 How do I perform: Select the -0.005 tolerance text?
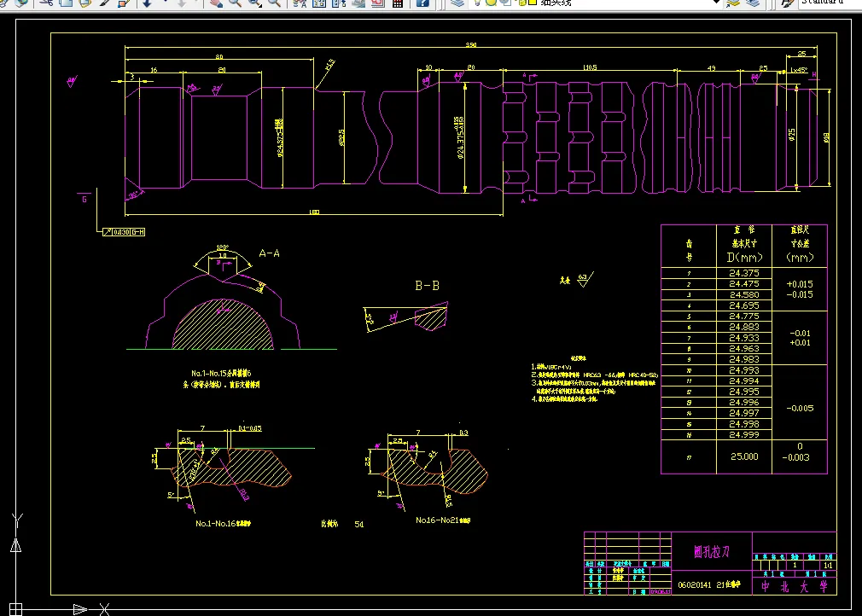(800, 409)
